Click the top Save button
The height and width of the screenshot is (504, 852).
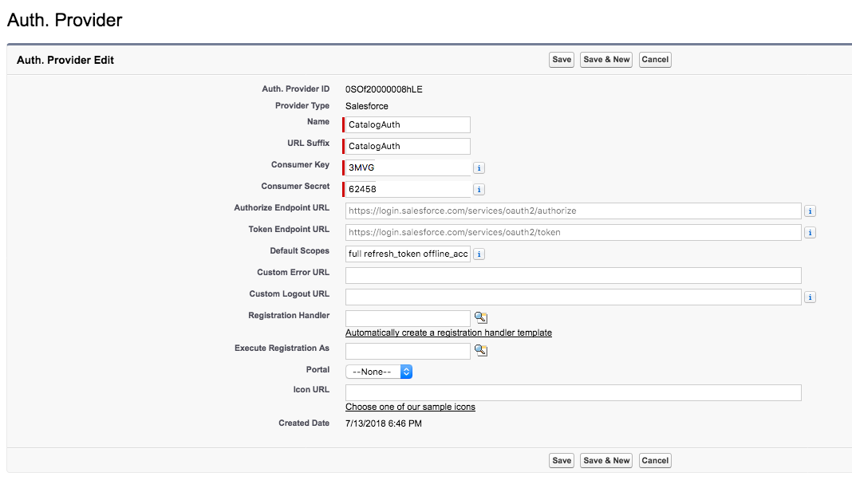click(562, 60)
